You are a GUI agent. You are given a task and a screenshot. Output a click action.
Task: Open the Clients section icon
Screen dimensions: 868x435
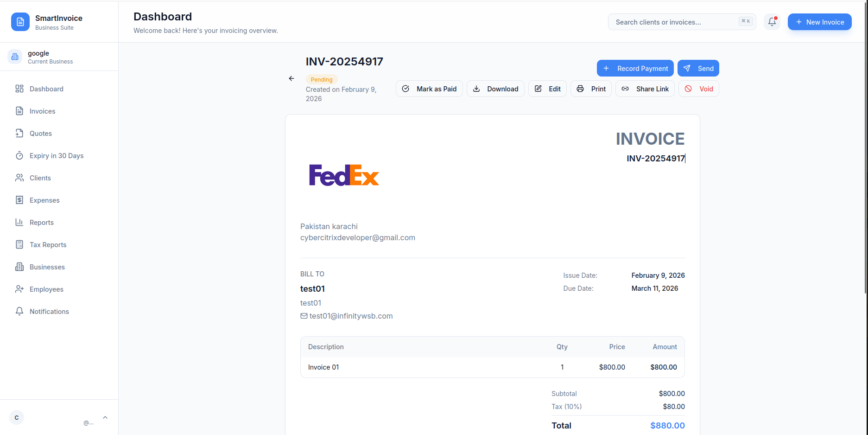(x=19, y=178)
